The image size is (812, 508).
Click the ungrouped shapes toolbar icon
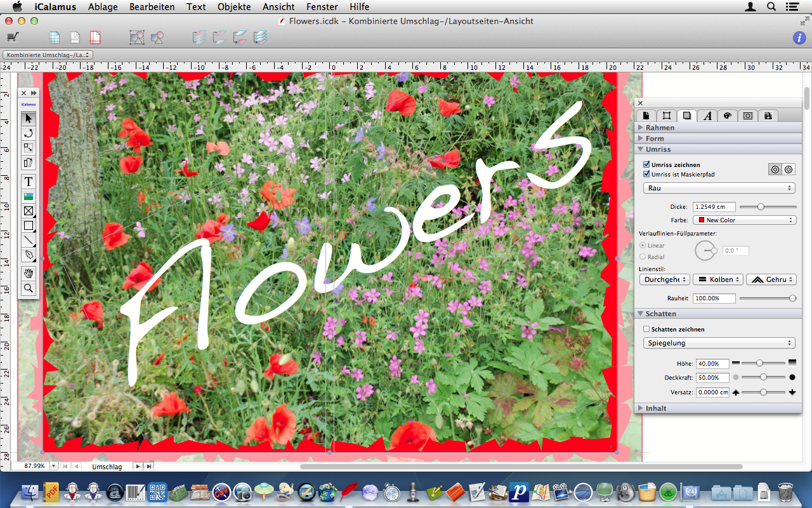[157, 37]
